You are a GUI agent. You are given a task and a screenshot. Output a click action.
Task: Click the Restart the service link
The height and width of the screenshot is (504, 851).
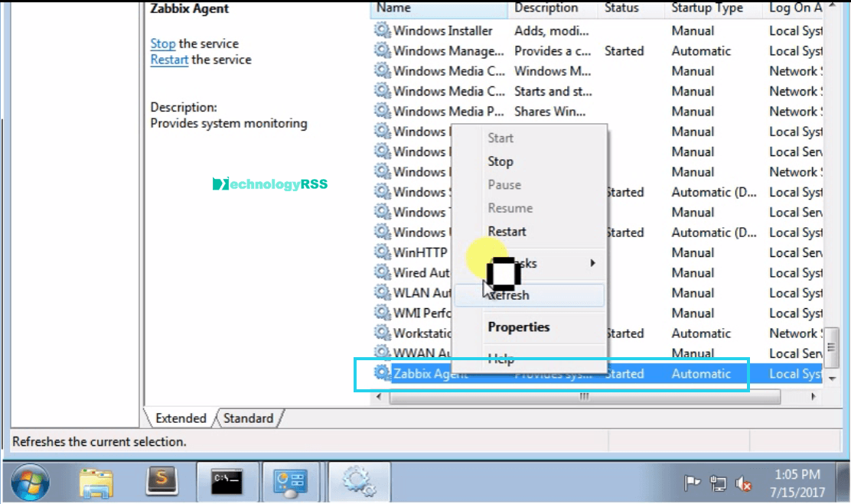[x=169, y=60]
